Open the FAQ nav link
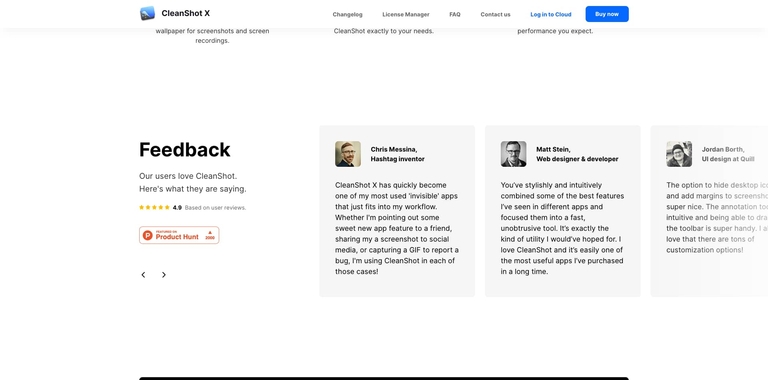768x380 pixels. pos(455,14)
